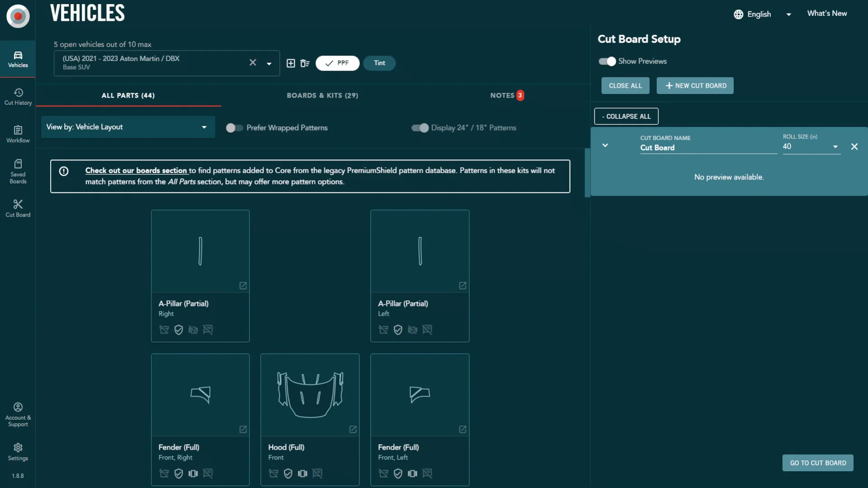Select the Tint film type
The width and height of the screenshot is (868, 488).
(379, 63)
